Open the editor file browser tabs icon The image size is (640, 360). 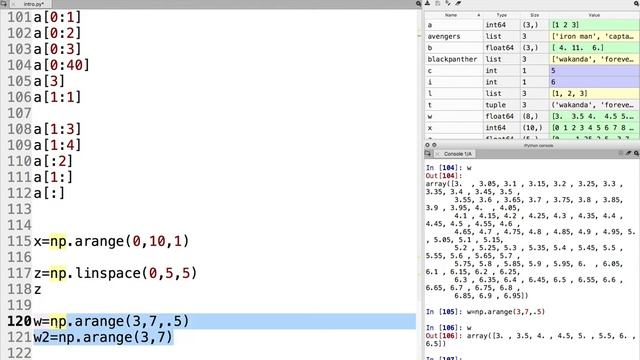click(x=4, y=4)
